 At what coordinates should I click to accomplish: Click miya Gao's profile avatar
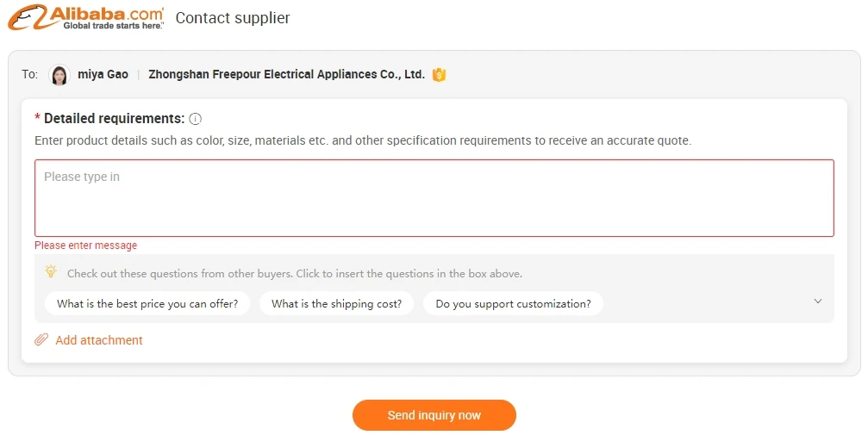[59, 75]
